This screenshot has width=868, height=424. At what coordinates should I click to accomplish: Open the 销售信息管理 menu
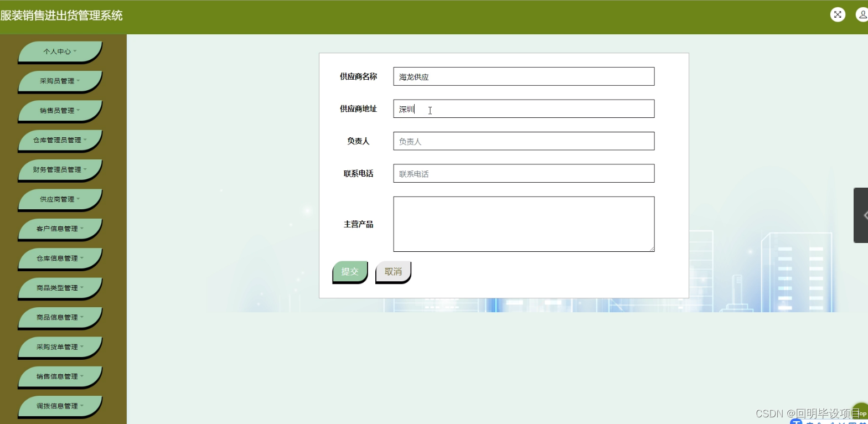click(x=60, y=376)
